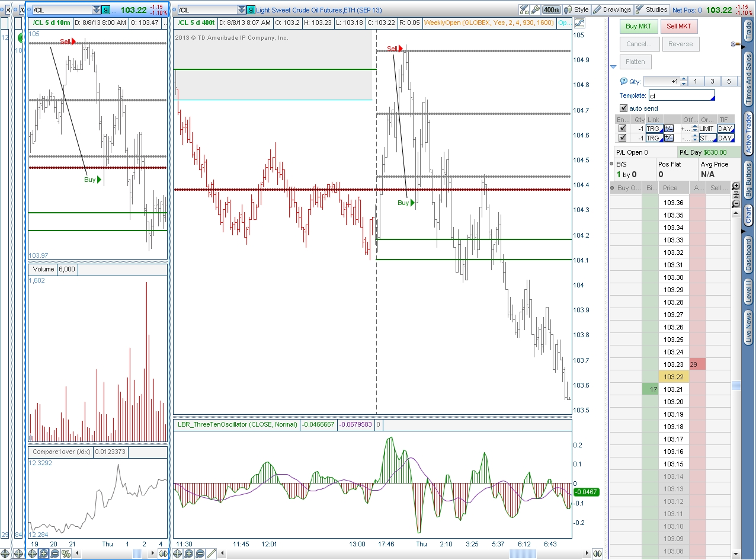Open the Drawings menu
The image size is (756, 560).
(x=612, y=9)
